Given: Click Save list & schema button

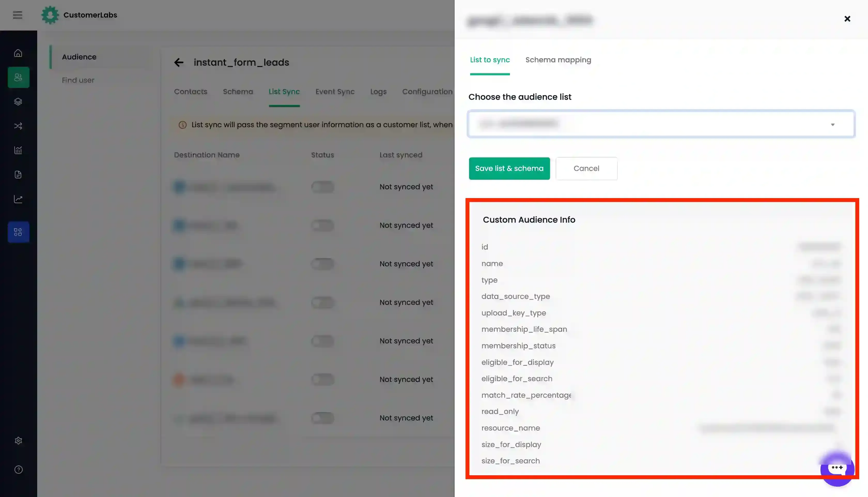Looking at the screenshot, I should (x=509, y=169).
